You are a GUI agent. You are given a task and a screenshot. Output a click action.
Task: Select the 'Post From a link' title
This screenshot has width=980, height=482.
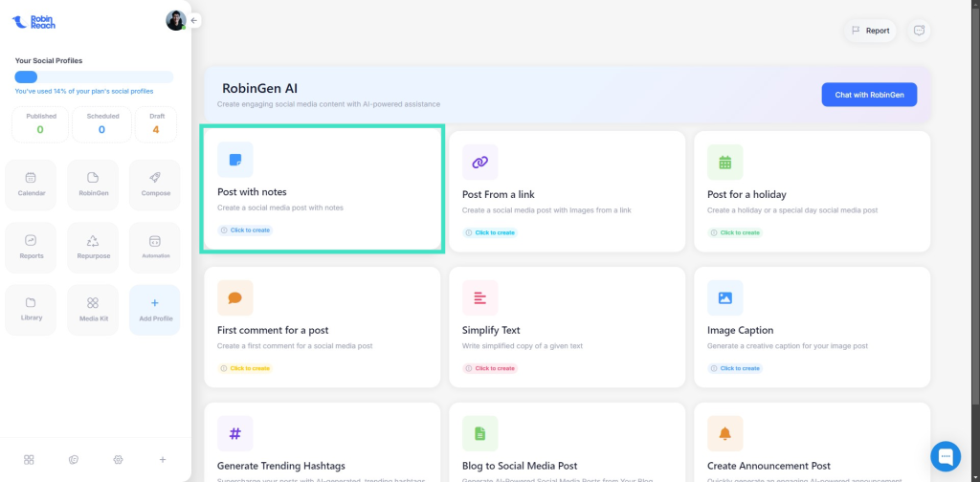click(x=498, y=195)
